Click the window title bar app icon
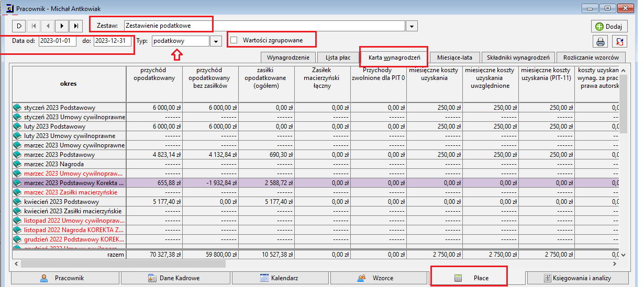 9,8
